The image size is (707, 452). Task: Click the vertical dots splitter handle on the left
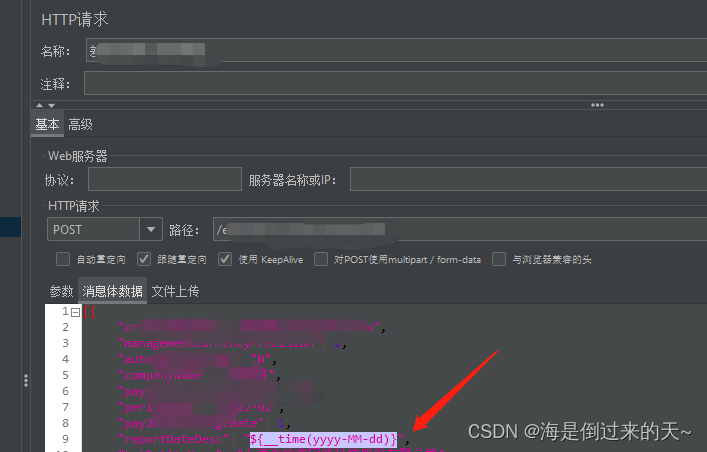click(26, 381)
